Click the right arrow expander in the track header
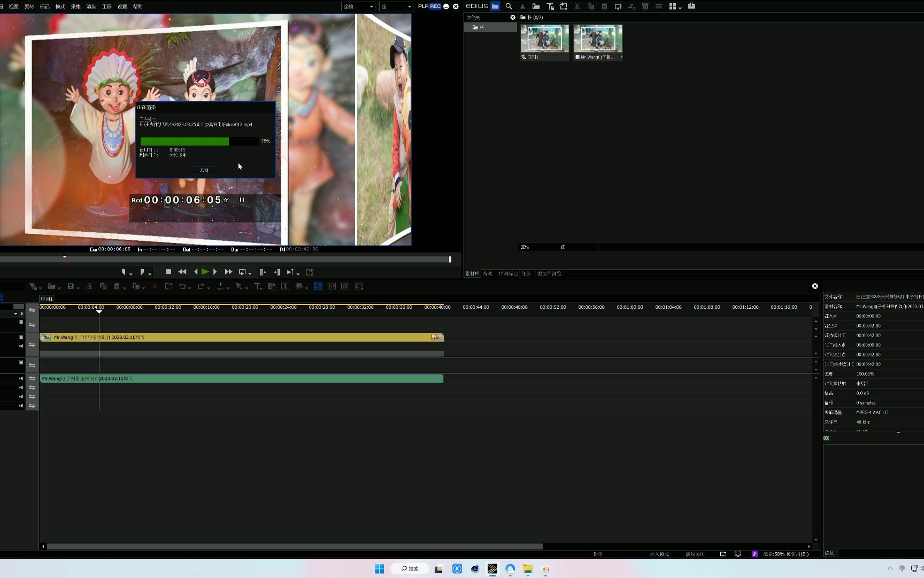The height and width of the screenshot is (578, 924). [x=22, y=314]
